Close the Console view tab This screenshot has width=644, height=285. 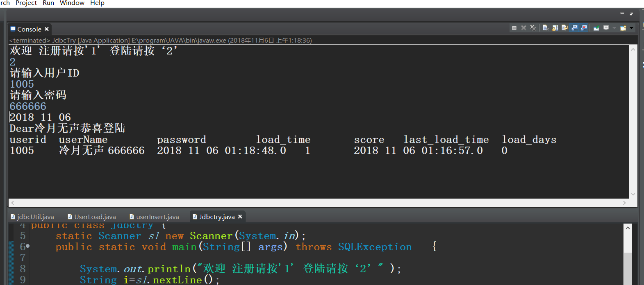[x=47, y=29]
